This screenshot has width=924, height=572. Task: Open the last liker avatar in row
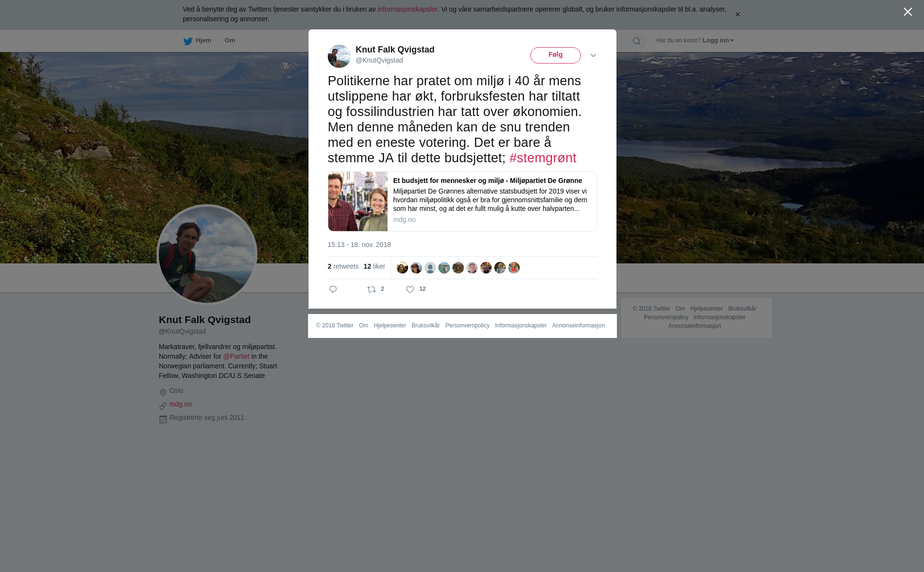[x=514, y=268]
